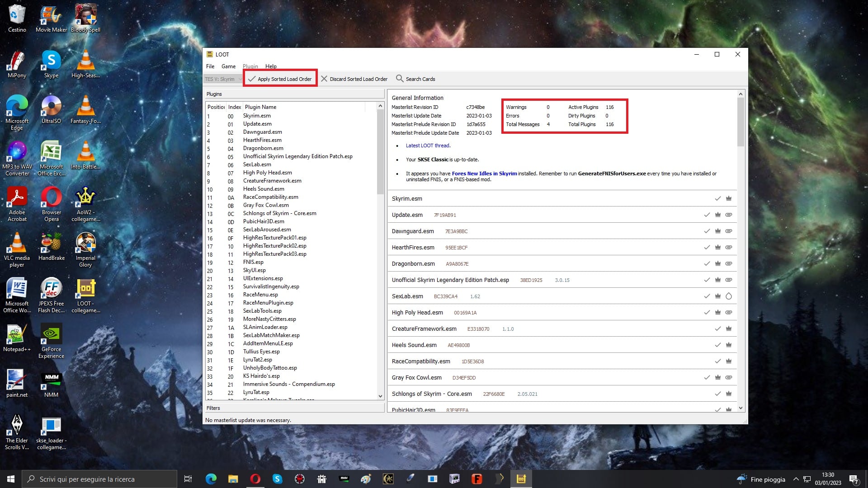The height and width of the screenshot is (488, 868).
Task: Open JPEXS Free Flash Decompiler icon
Action: (51, 296)
